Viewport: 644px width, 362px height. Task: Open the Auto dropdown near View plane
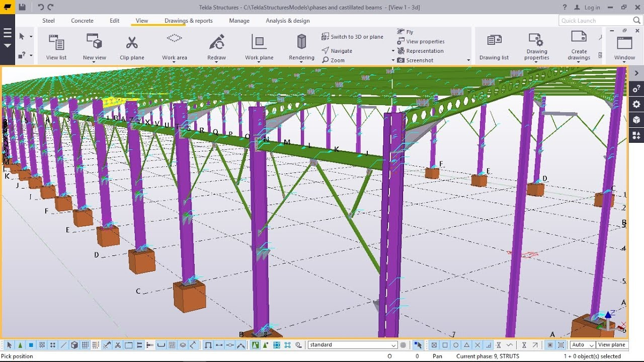coord(591,344)
